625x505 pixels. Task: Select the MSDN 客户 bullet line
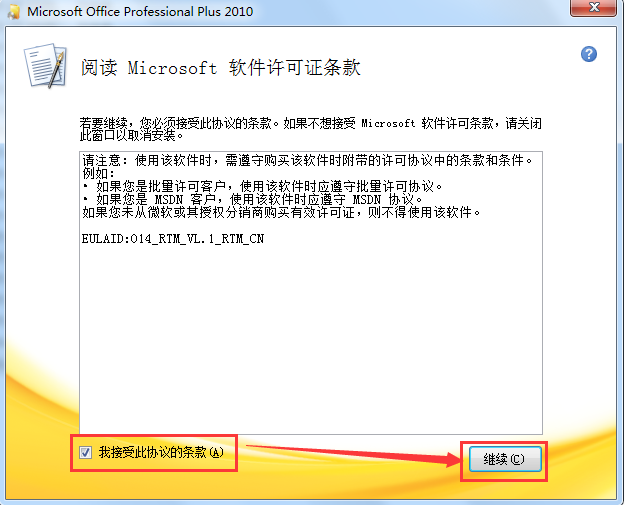(253, 199)
